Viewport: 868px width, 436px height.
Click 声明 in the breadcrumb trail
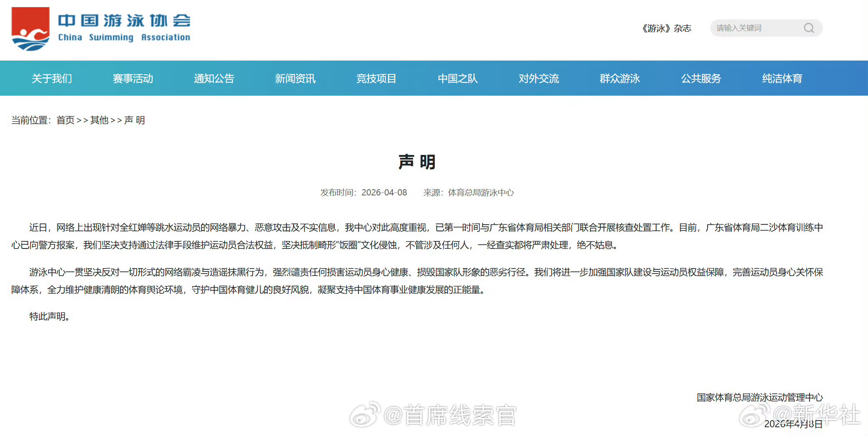(x=134, y=120)
